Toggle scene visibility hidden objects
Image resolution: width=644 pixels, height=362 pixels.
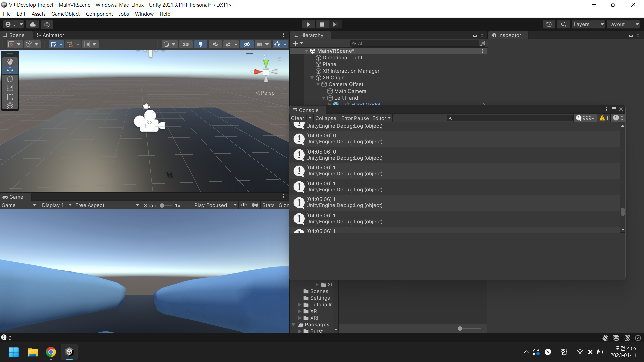247,44
